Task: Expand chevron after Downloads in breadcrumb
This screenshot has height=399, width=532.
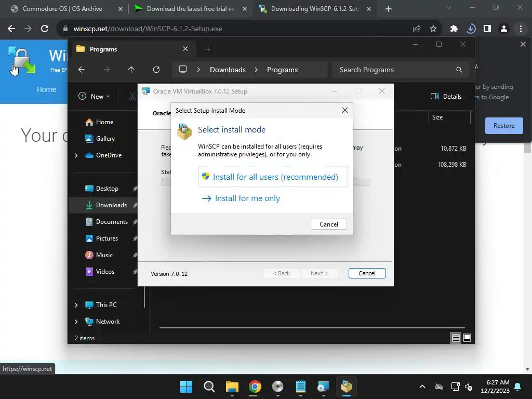Action: 256,70
